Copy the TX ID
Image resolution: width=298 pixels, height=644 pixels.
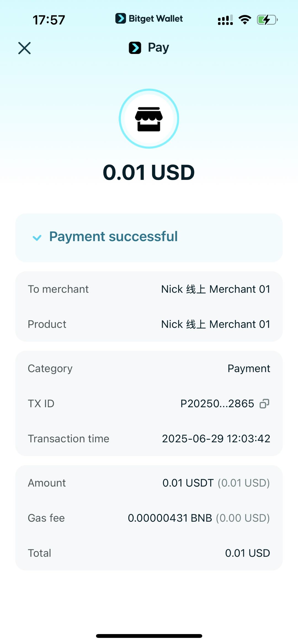[x=264, y=404]
